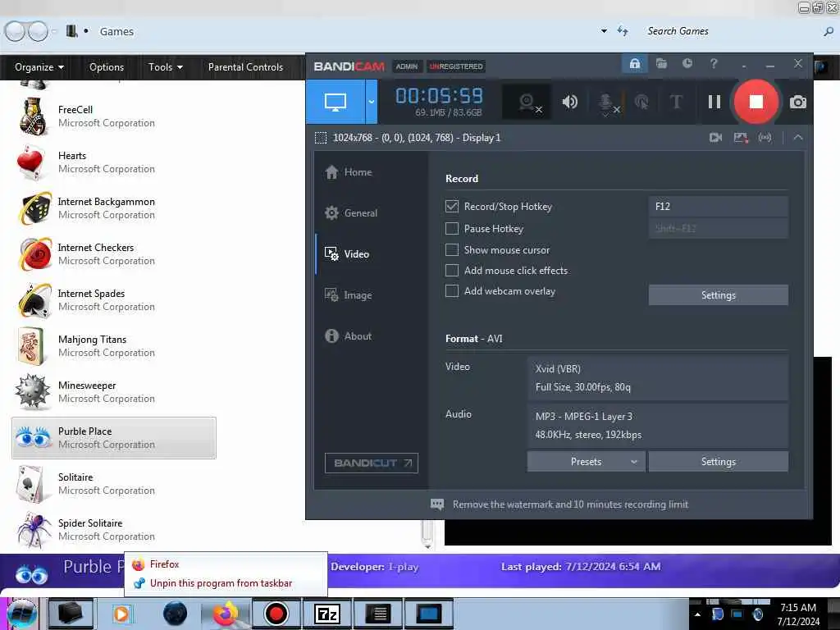The width and height of the screenshot is (840, 630).
Task: Click the Search Games field
Action: pyautogui.click(x=731, y=31)
